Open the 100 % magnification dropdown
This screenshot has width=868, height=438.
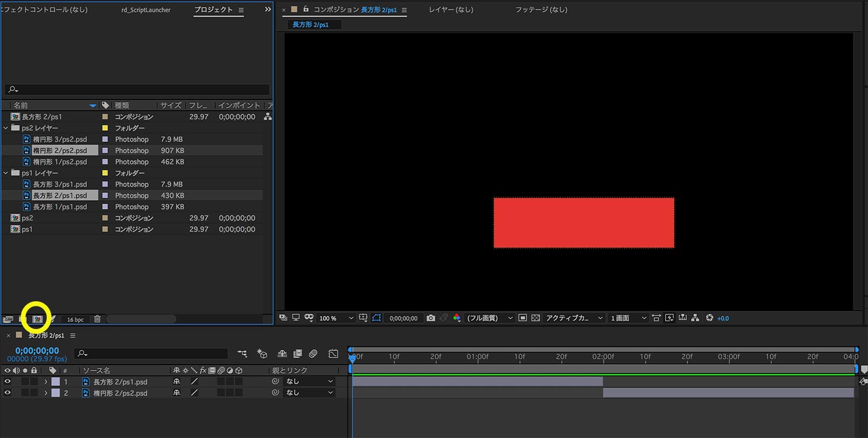tap(337, 318)
